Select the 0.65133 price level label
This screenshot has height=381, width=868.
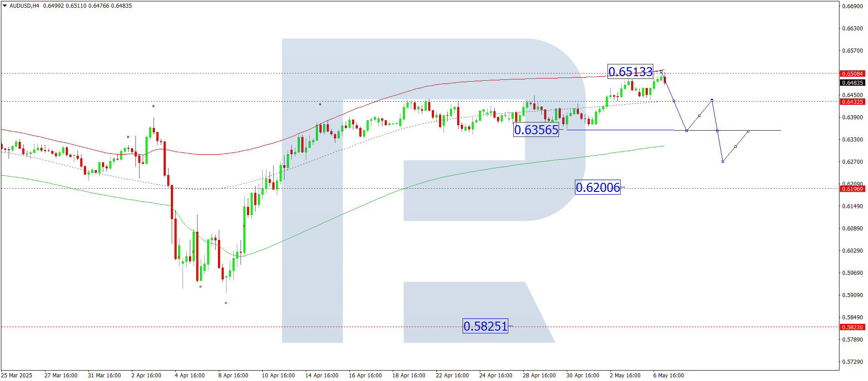coord(630,72)
